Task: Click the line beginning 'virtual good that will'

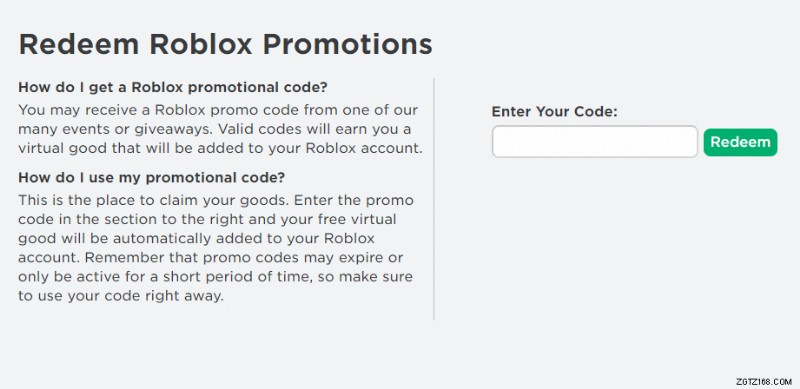Action: pyautogui.click(x=220, y=148)
